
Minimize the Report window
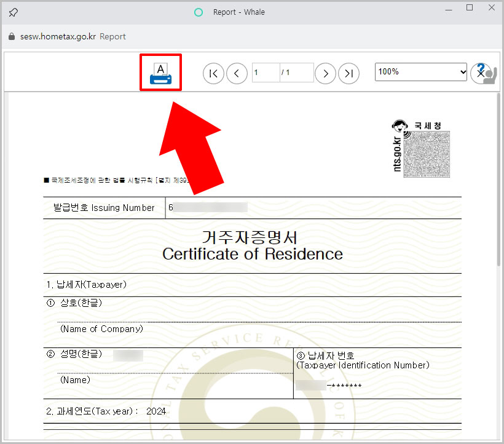click(x=449, y=10)
